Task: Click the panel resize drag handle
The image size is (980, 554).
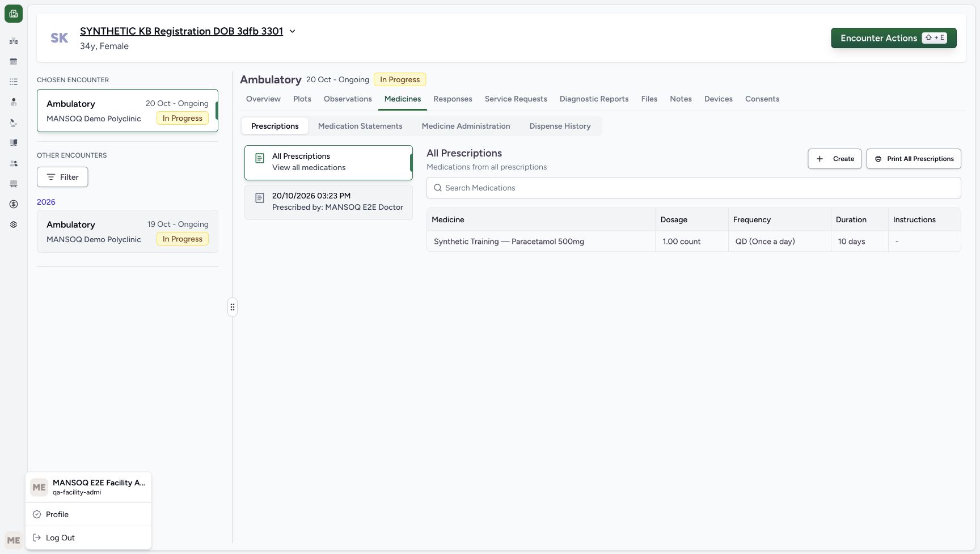Action: pyautogui.click(x=233, y=307)
